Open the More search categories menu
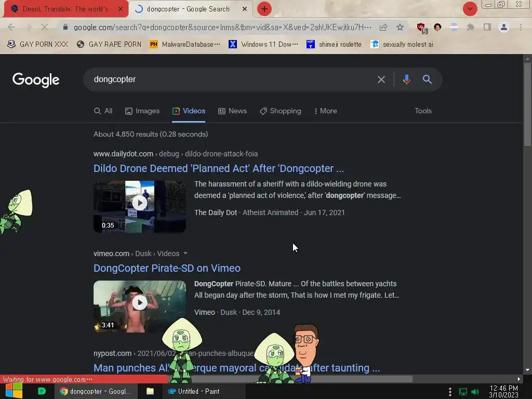Screen dimensions: 532x399 coord(325,111)
